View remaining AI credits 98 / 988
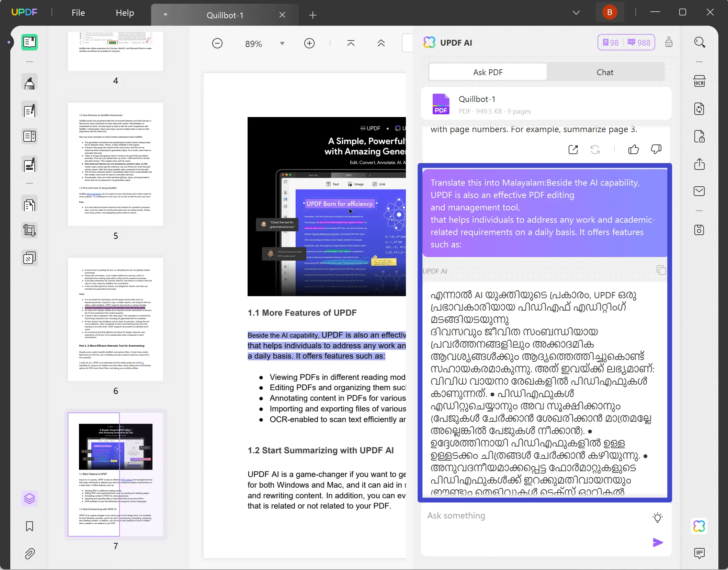Image resolution: width=728 pixels, height=570 pixels. [x=626, y=43]
